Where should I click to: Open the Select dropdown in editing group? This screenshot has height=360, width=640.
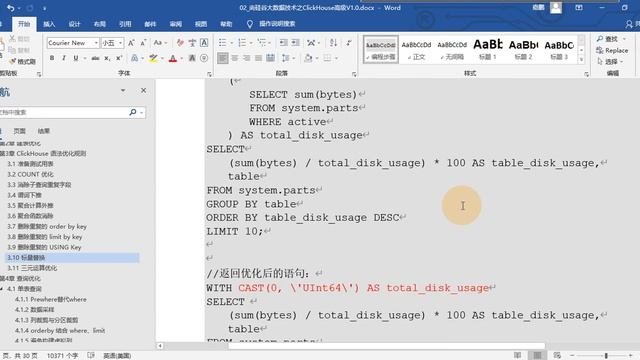pos(611,62)
